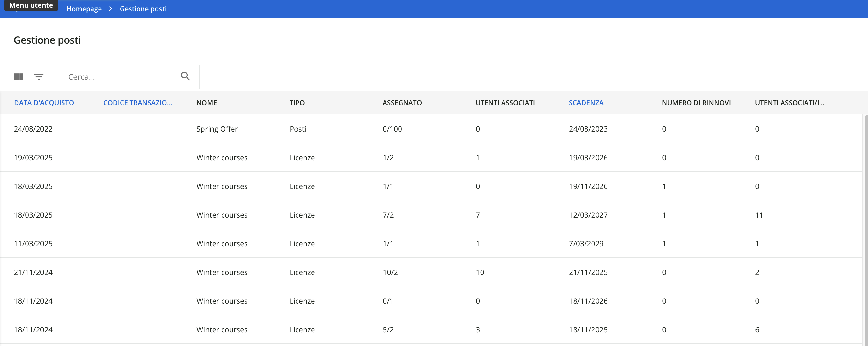Click Gestione posti breadcrumb
This screenshot has width=868, height=346.
[143, 9]
